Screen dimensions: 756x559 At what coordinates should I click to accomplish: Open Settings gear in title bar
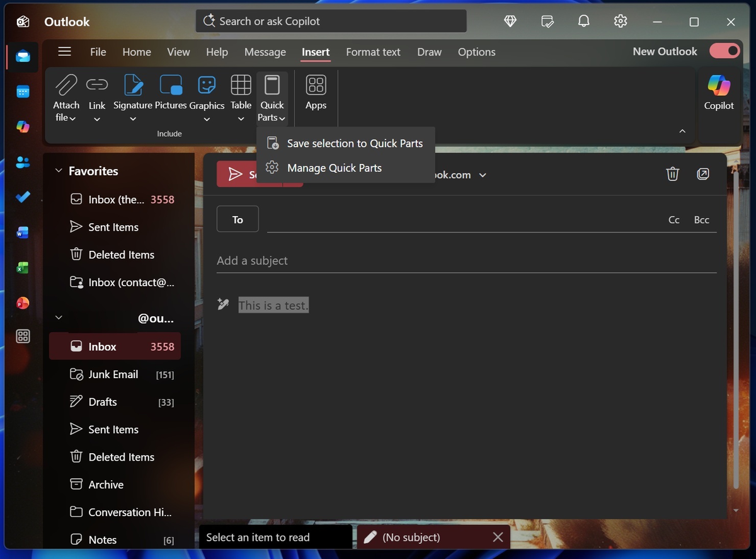click(621, 21)
